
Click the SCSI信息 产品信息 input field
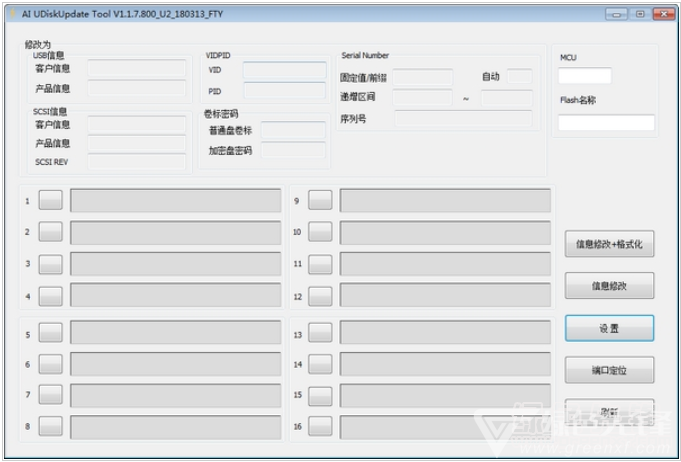click(136, 143)
